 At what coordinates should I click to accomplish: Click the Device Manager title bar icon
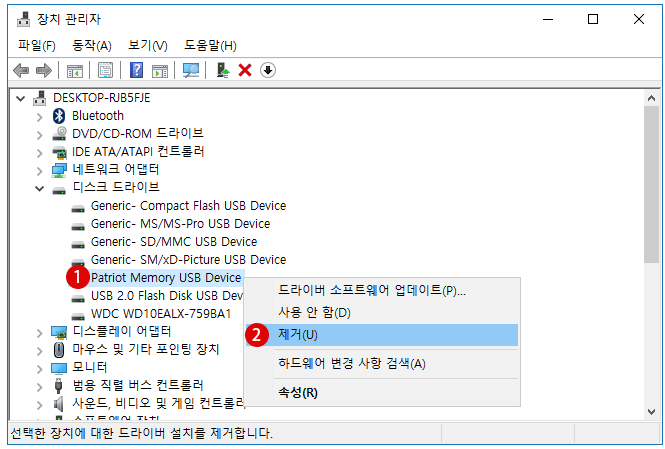23,19
